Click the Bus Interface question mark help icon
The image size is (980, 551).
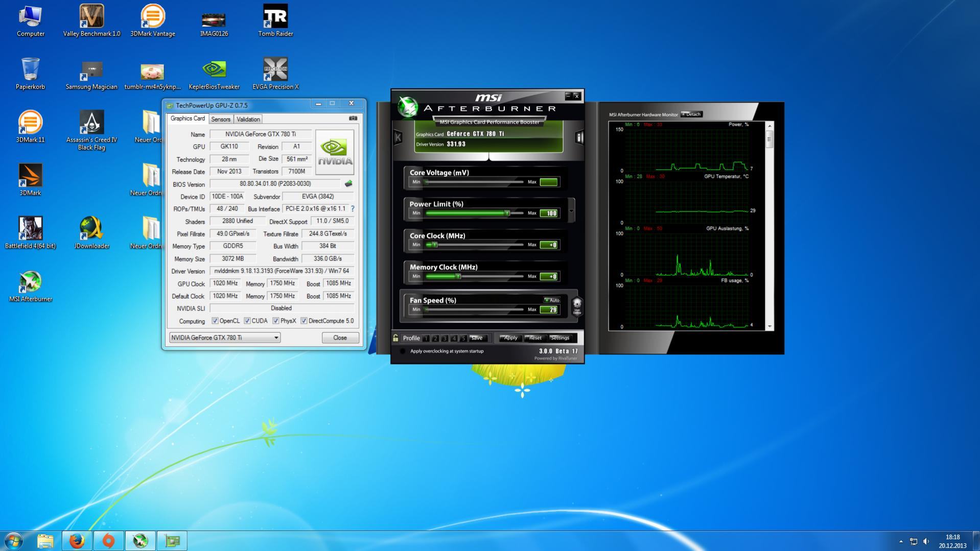[353, 209]
